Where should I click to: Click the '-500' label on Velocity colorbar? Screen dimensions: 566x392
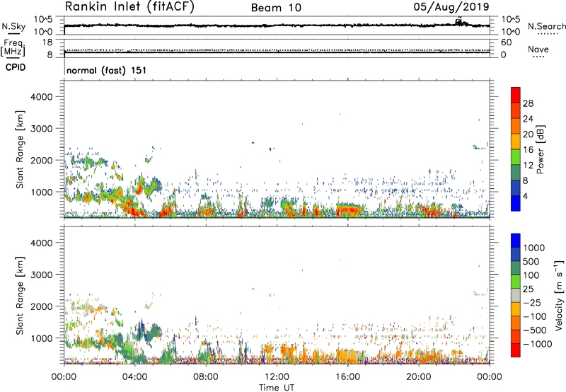click(x=535, y=330)
